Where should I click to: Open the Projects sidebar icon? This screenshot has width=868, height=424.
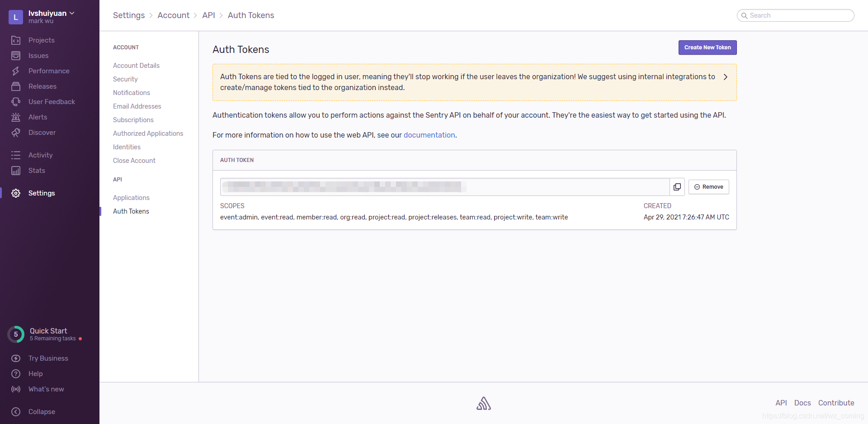16,40
